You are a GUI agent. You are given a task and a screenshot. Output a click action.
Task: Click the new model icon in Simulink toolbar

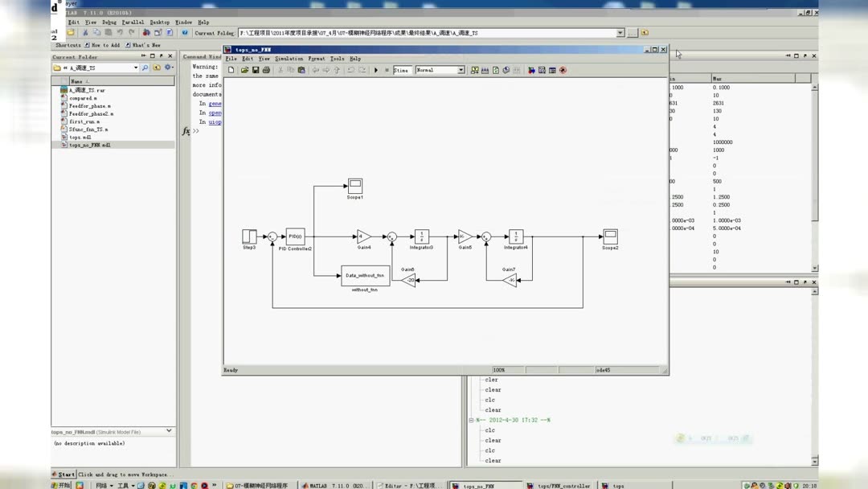pyautogui.click(x=231, y=70)
